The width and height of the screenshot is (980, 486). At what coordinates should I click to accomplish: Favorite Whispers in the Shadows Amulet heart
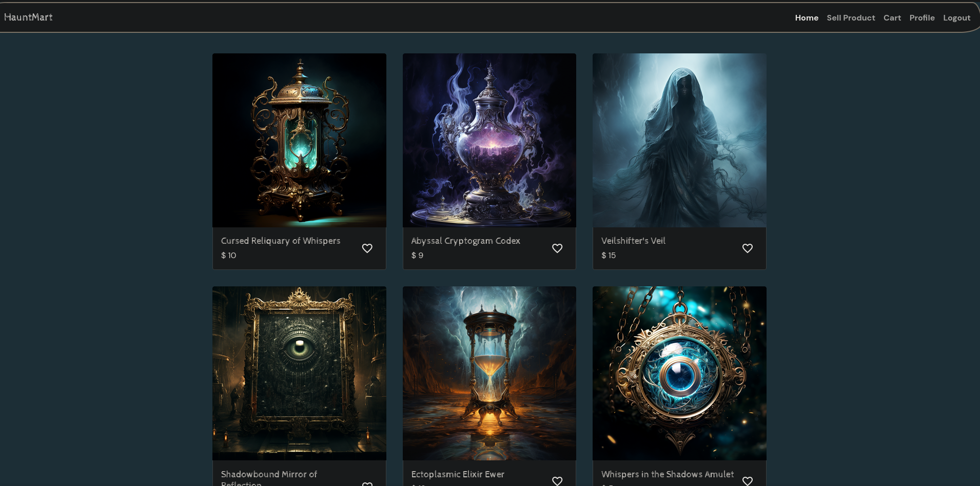click(x=748, y=481)
